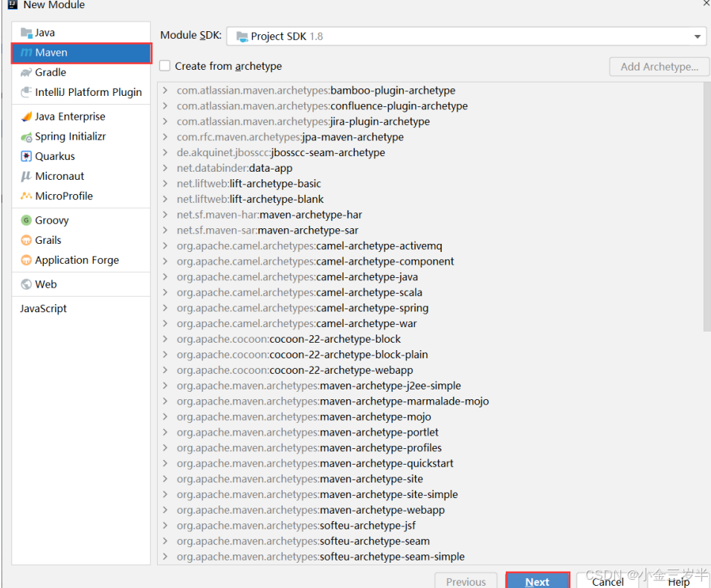Expand lift-archetype-basic node

coord(166,183)
